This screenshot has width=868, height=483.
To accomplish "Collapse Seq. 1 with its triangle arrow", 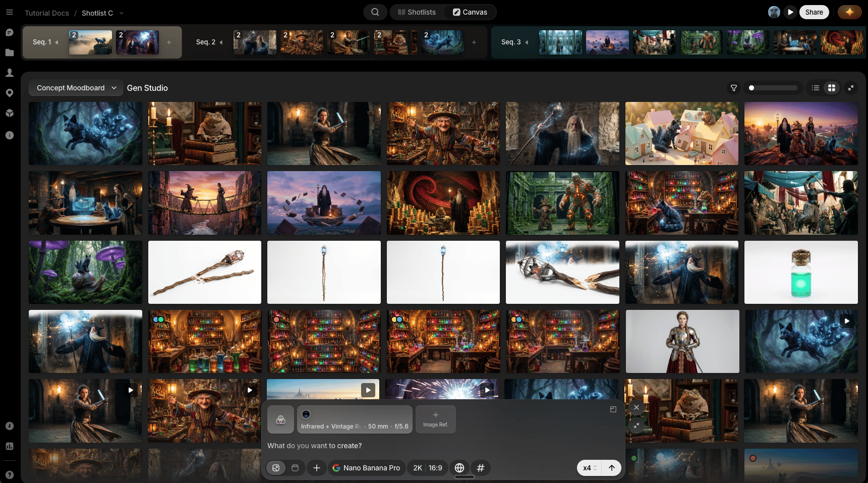I will pyautogui.click(x=56, y=42).
